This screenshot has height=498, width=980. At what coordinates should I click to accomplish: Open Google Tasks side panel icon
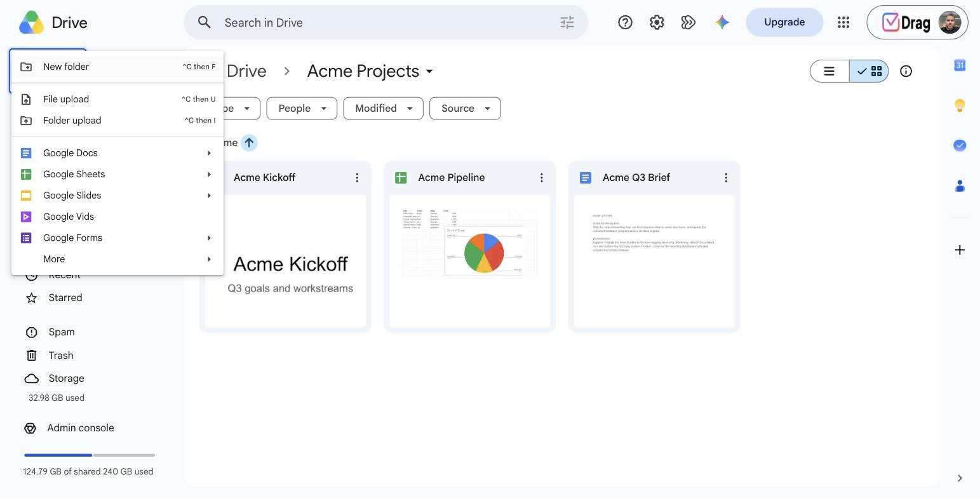click(x=960, y=145)
